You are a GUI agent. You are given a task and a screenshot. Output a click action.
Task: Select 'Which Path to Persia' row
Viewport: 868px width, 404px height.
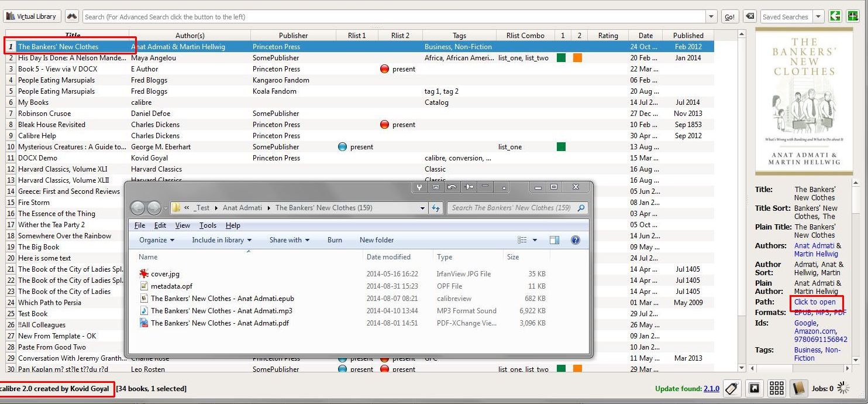coord(65,303)
